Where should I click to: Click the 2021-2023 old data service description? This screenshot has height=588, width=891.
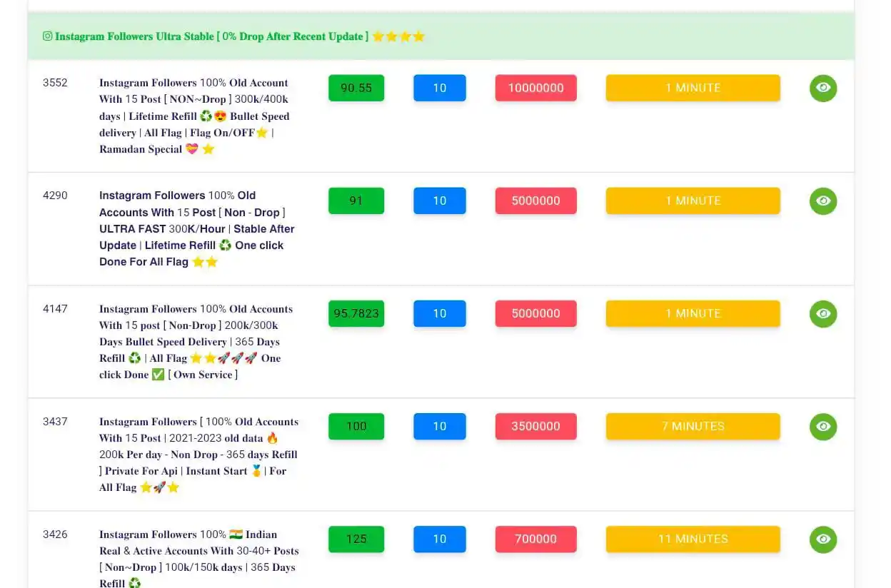tap(199, 455)
